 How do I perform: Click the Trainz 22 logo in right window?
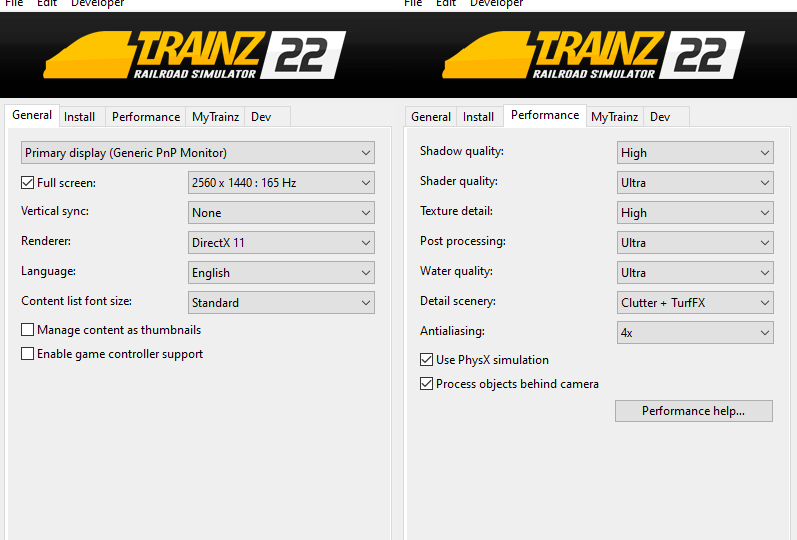(x=594, y=55)
